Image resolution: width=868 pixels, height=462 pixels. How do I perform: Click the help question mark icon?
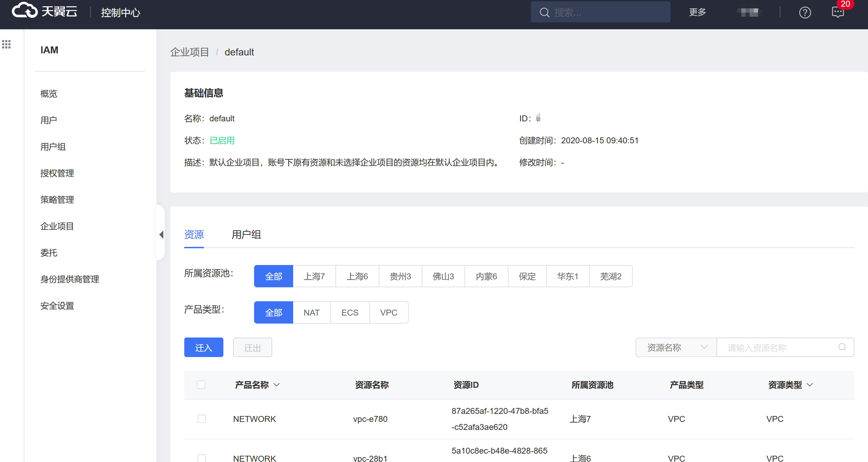tap(805, 13)
